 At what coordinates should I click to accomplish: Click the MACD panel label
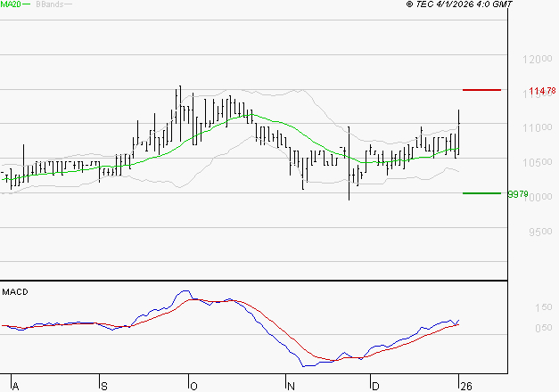click(x=15, y=292)
